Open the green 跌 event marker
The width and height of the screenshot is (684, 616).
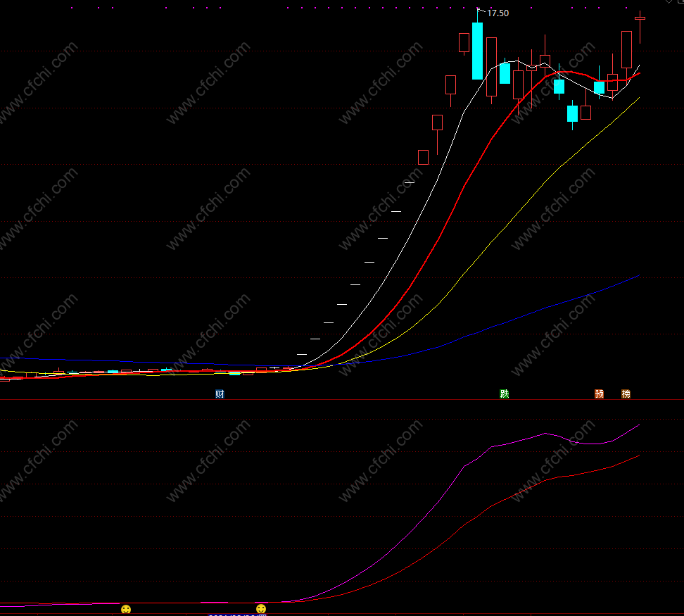coord(505,394)
